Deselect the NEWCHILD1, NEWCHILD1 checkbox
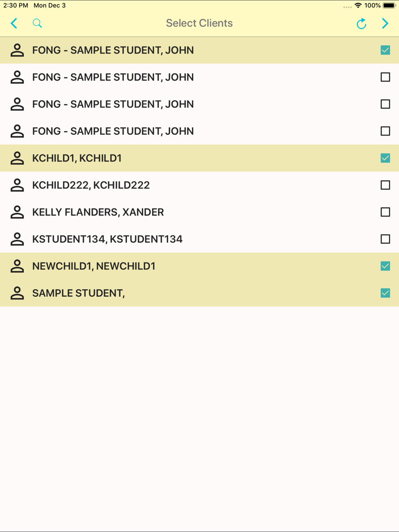The width and height of the screenshot is (399, 532). 385,266
